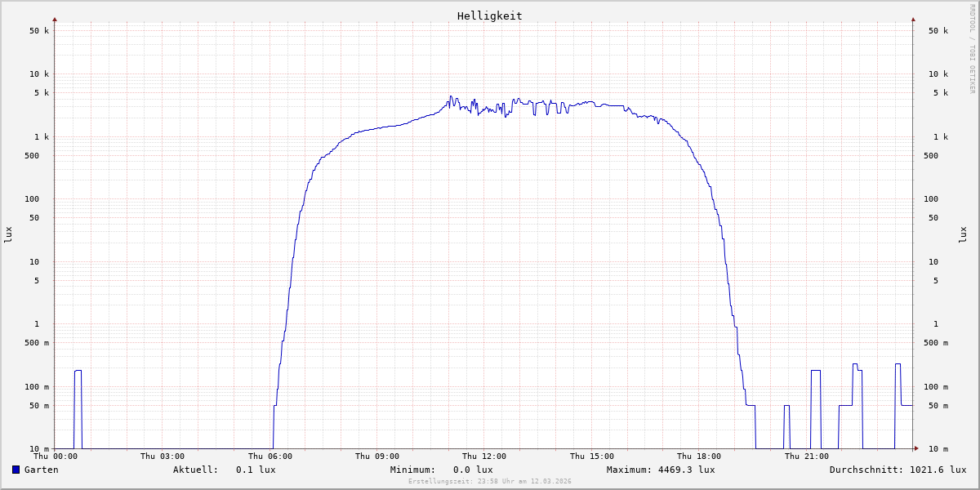This screenshot has width=980, height=490.
Task: Select the Thu 18:00 time axis label
Action: (699, 457)
